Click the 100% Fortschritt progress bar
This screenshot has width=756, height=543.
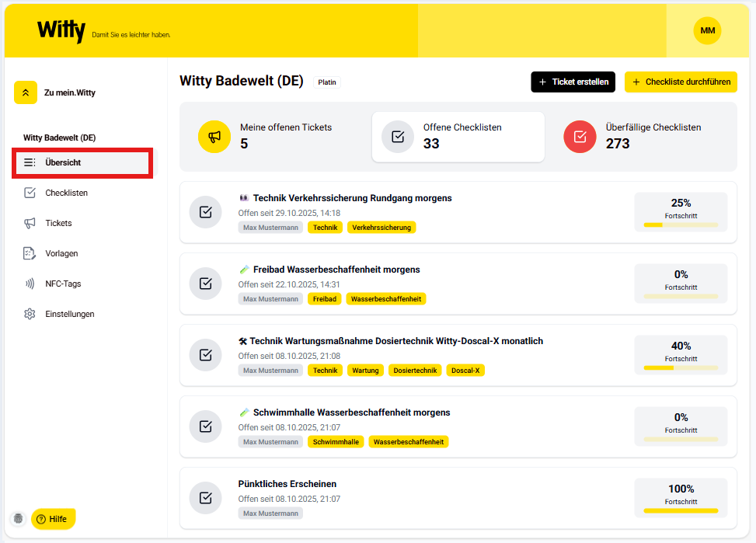coord(681,510)
